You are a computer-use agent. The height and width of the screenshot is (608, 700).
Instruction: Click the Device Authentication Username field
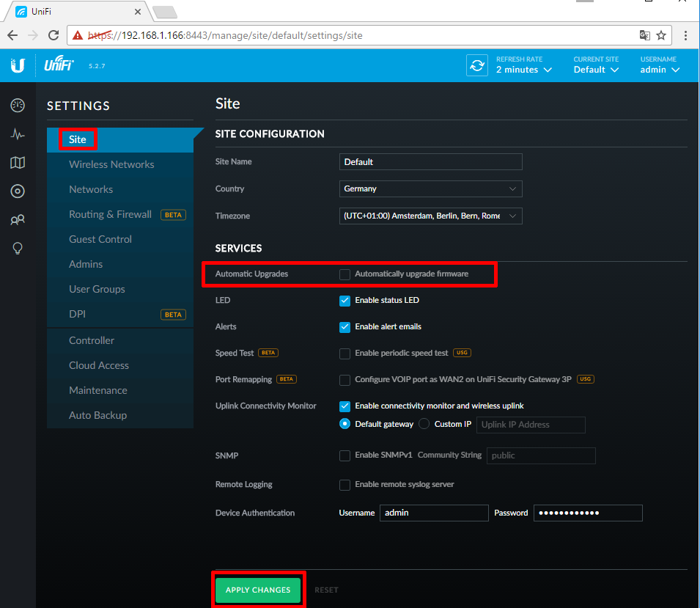tap(434, 513)
